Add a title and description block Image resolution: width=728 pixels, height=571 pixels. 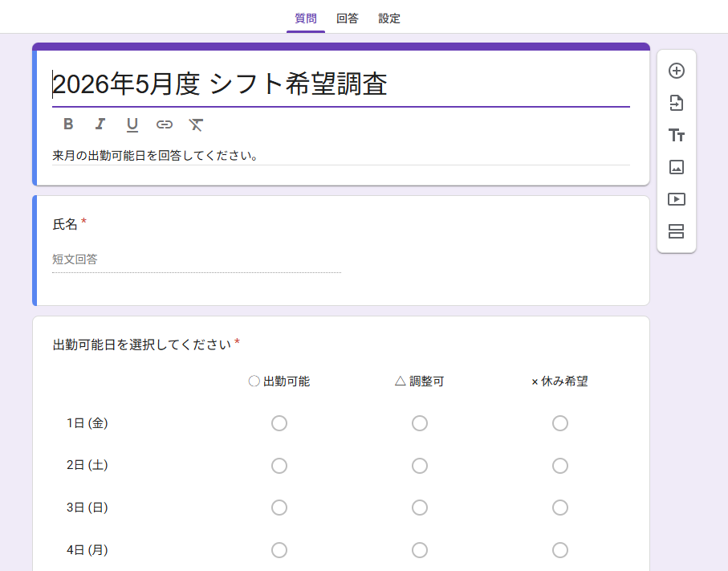point(677,135)
